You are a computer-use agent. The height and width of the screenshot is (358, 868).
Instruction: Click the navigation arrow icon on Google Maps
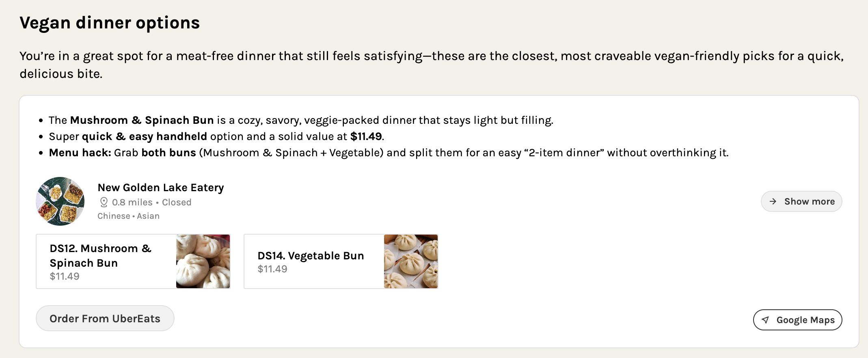[x=765, y=320]
